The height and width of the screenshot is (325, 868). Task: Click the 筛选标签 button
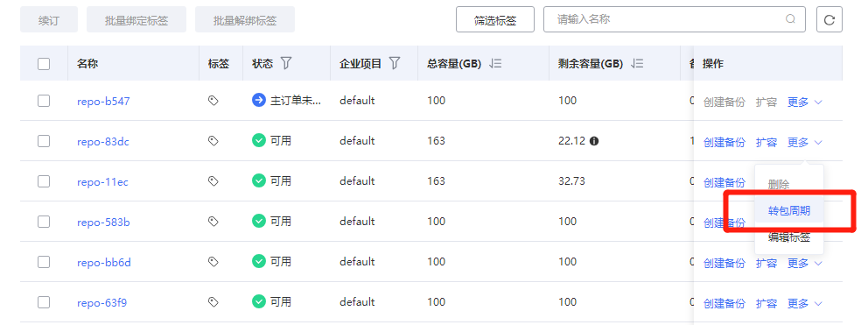coord(495,20)
